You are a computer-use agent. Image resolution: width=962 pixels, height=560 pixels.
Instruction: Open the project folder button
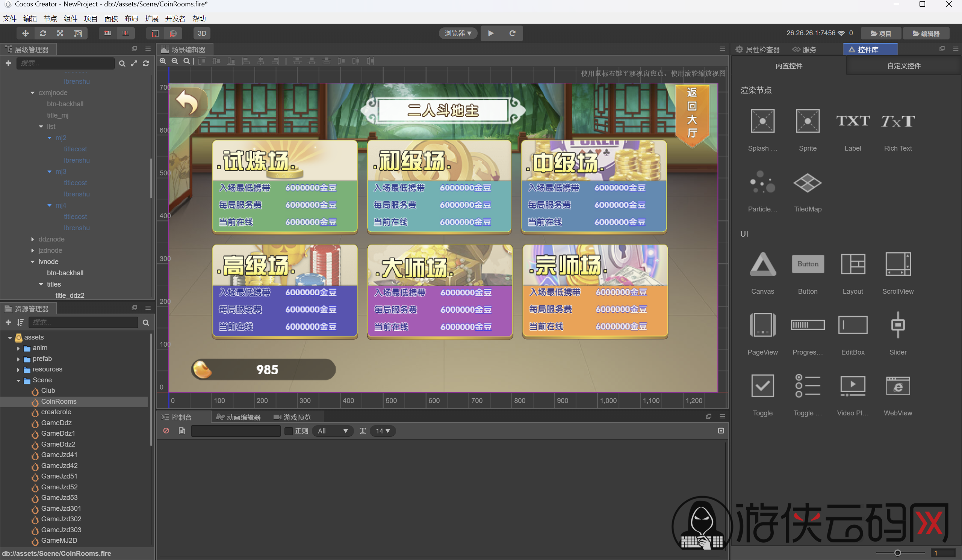(881, 33)
